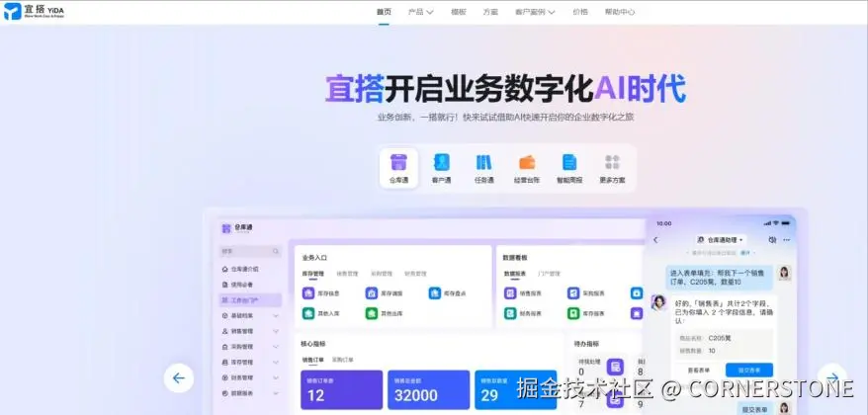Switch to 数据报表 tab in 数据看板
Screen dimensions: 868x415
click(x=514, y=274)
